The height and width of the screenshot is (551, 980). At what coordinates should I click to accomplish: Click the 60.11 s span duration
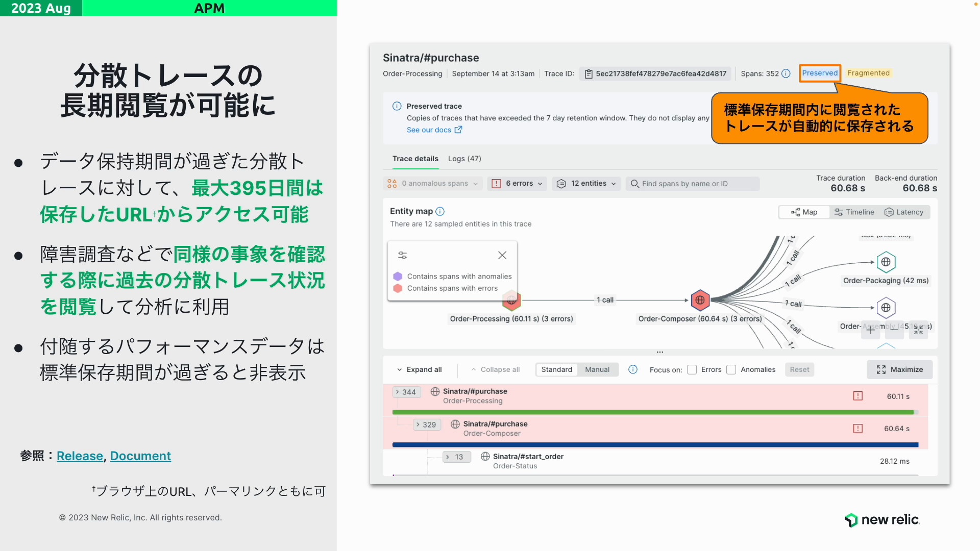898,396
